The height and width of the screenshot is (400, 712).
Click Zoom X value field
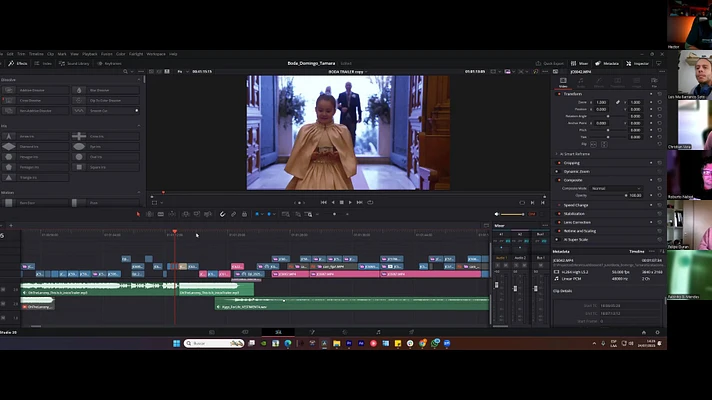(601, 103)
